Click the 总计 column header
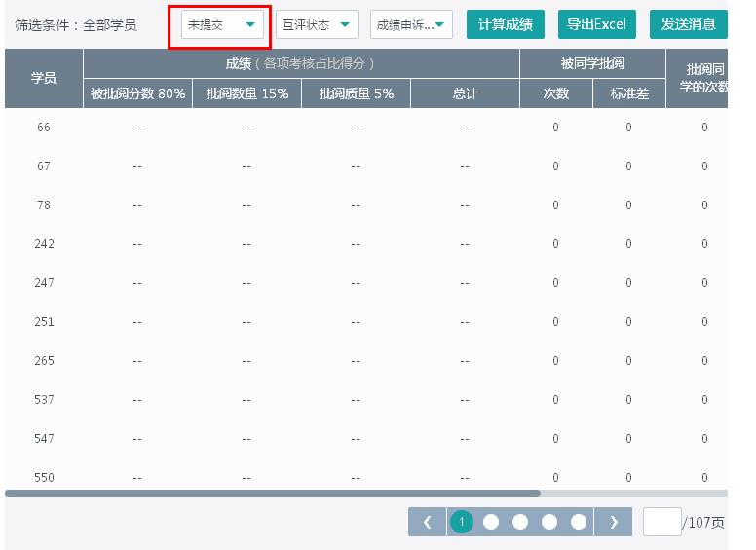The image size is (756, 550). [x=465, y=94]
